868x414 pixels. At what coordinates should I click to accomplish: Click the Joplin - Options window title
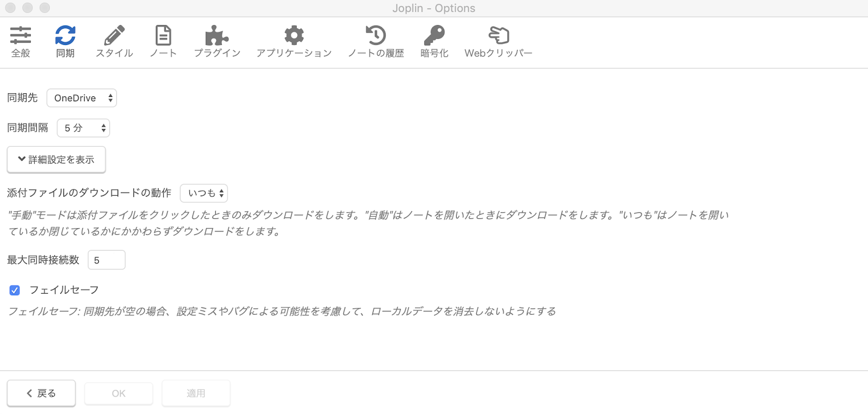click(434, 8)
